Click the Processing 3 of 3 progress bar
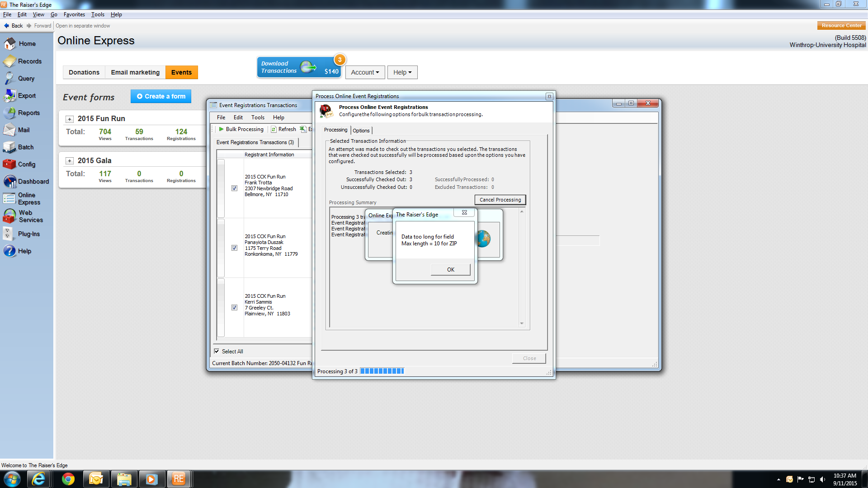Viewport: 868px width, 488px height. pos(382,371)
